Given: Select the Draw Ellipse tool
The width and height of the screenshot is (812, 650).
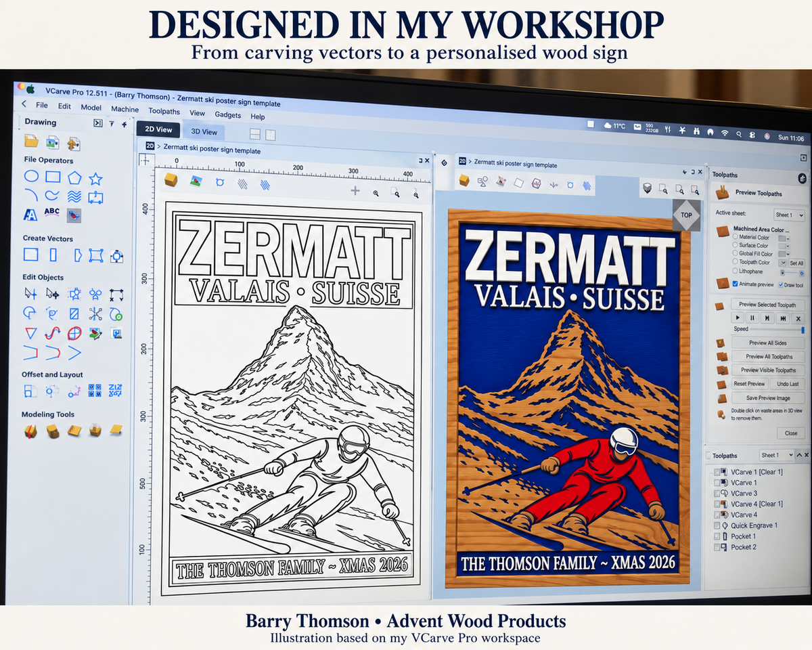Looking at the screenshot, I should click(x=31, y=177).
